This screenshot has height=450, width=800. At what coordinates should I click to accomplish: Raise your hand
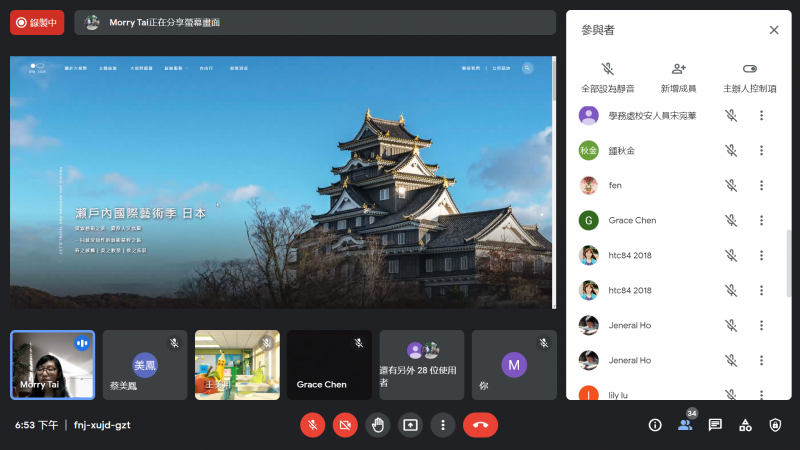point(378,425)
